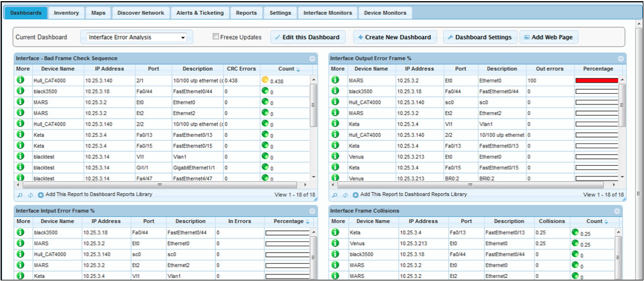
Task: Switch to the Inventory tab
Action: click(66, 13)
